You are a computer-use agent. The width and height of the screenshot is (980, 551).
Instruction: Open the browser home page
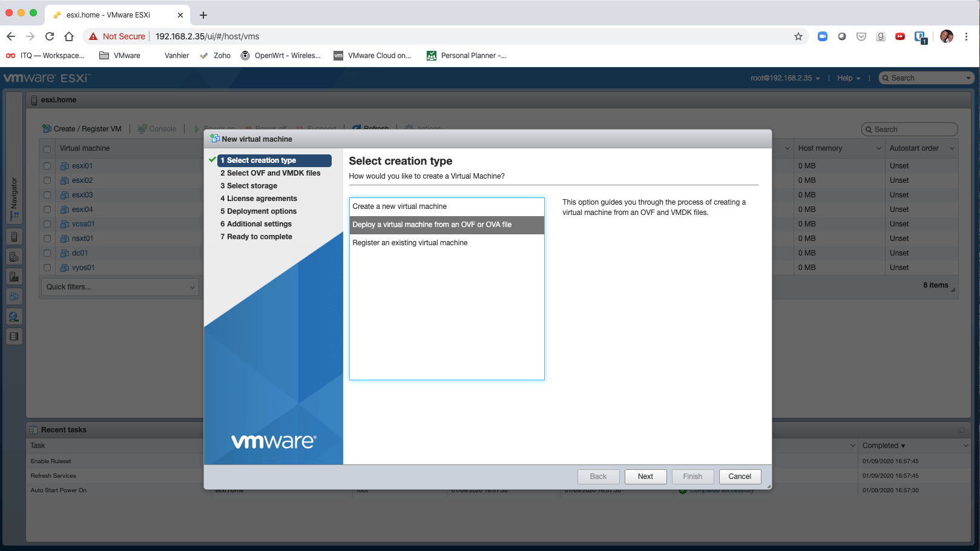69,36
